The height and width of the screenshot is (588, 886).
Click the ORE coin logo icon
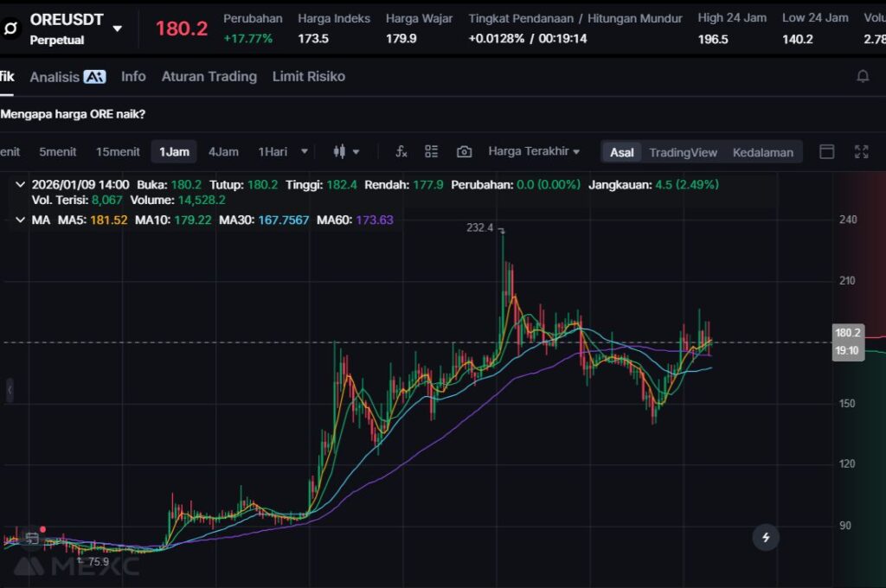pyautogui.click(x=12, y=28)
